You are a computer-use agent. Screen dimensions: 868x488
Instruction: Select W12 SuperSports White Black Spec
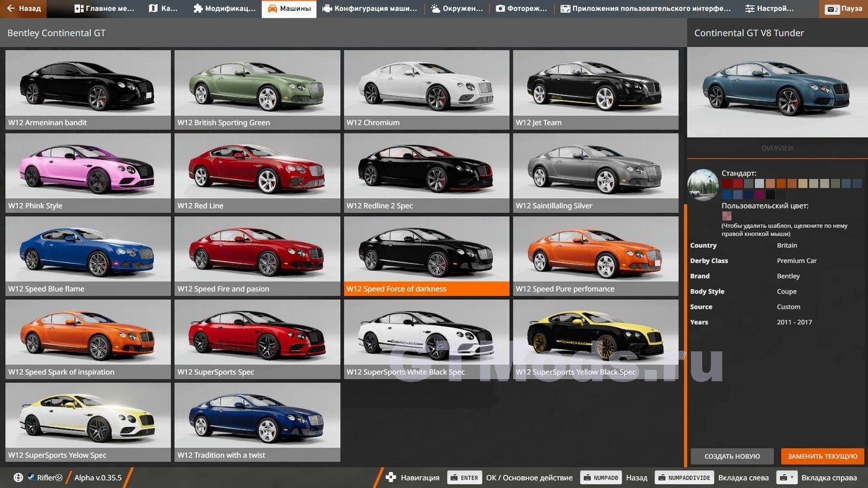[426, 339]
